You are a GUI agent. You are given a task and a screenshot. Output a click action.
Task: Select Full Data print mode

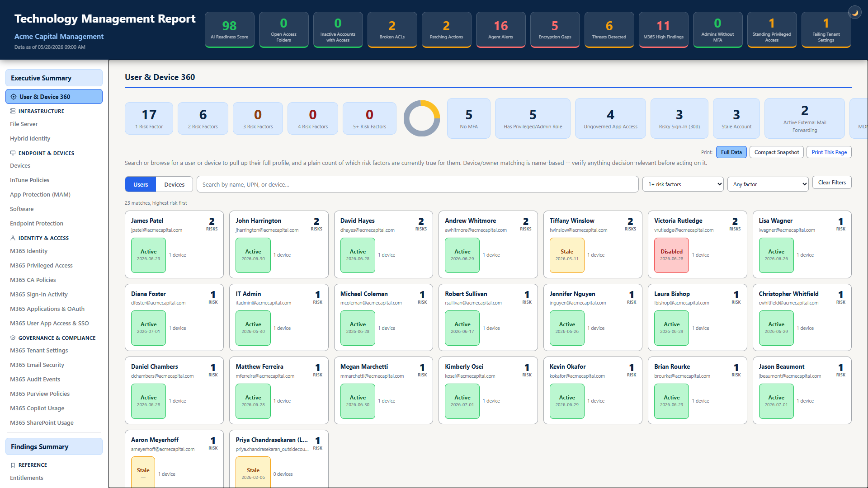point(731,152)
